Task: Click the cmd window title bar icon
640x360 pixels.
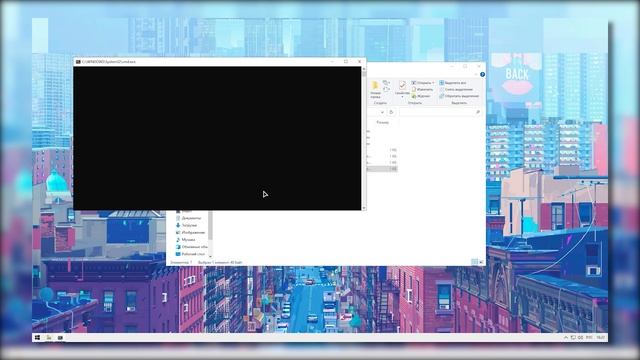Action: point(78,62)
